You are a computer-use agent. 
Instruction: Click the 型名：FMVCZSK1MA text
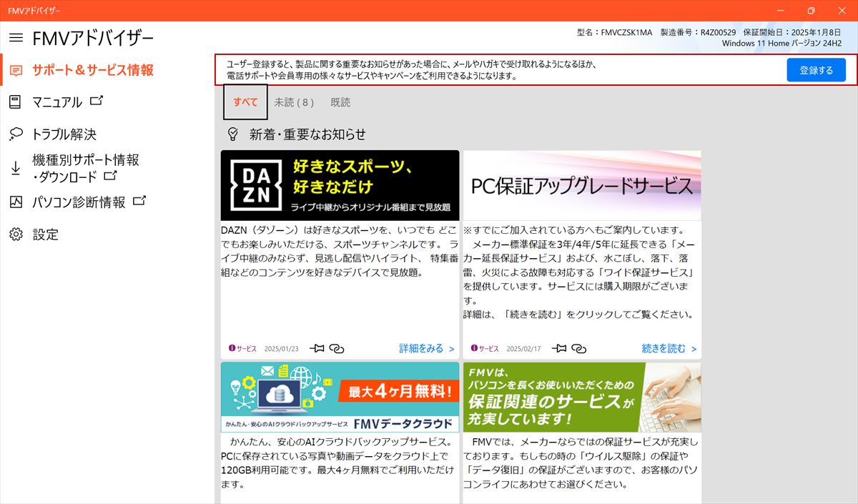[x=614, y=32]
